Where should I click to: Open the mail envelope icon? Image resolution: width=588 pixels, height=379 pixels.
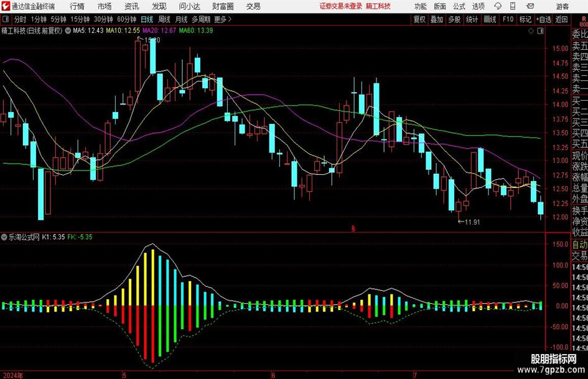coord(530,6)
